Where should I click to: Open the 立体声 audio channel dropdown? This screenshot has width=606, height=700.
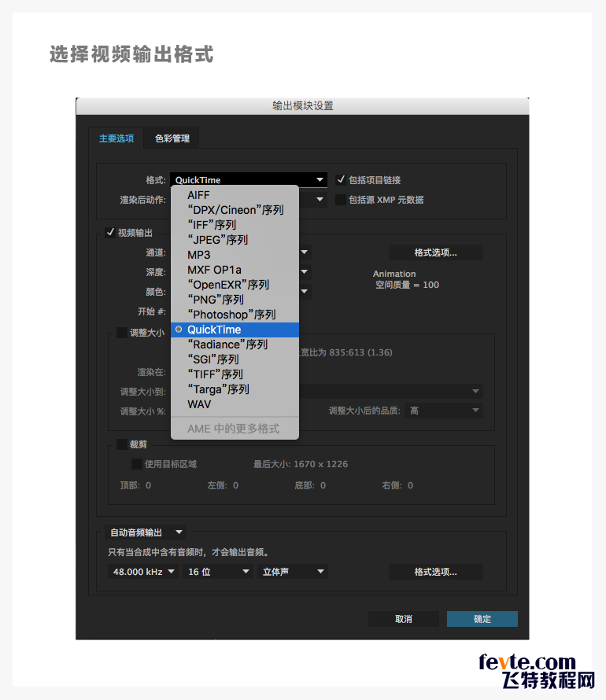[x=292, y=572]
